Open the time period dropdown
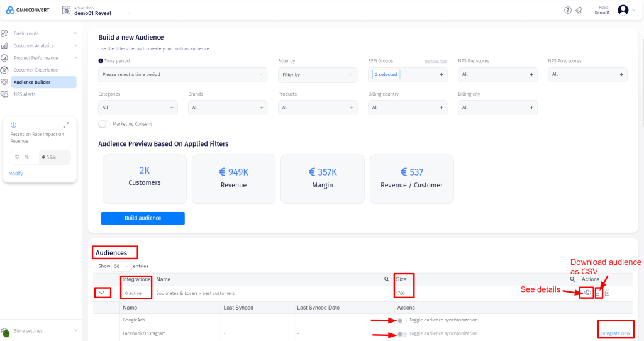Screen dimensions: 644x341 [x=182, y=75]
